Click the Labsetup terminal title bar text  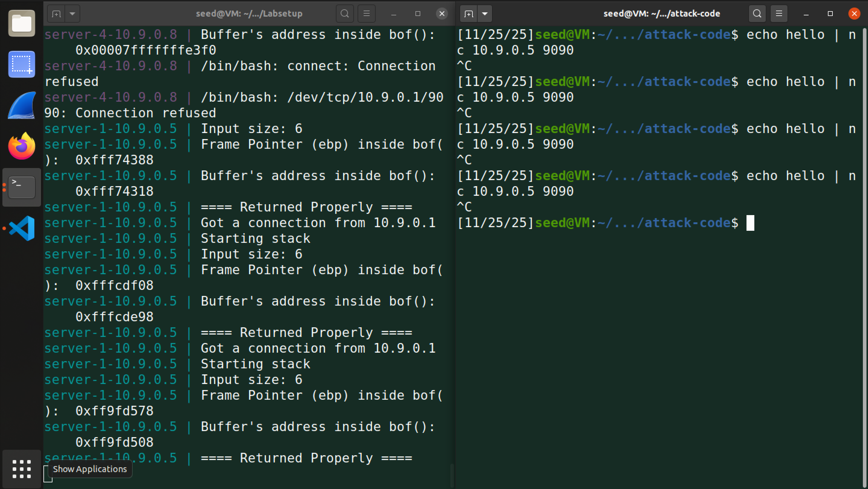[249, 14]
